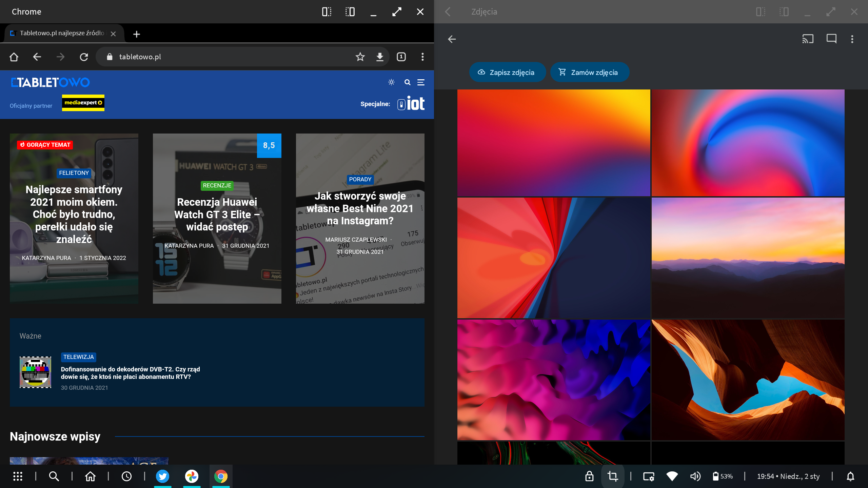The image size is (868, 488).
Task: Open article Najlepsze smartfony 2021
Action: coord(74,214)
